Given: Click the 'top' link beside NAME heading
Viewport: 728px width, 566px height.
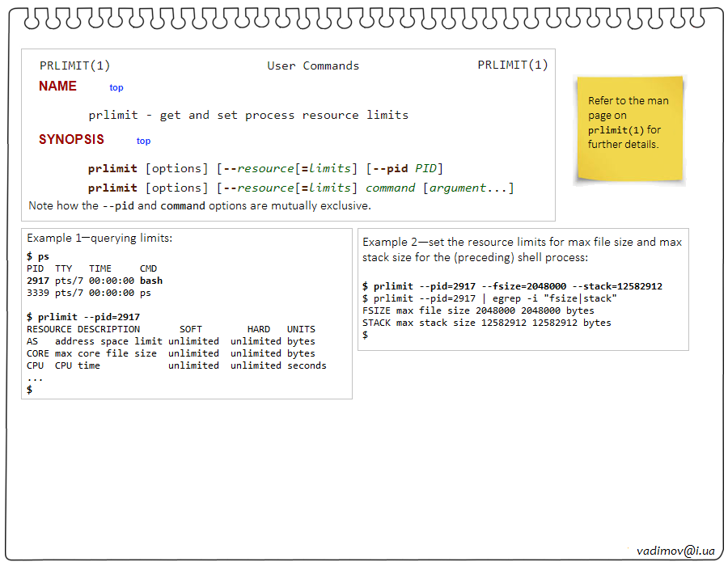Looking at the screenshot, I should (116, 87).
